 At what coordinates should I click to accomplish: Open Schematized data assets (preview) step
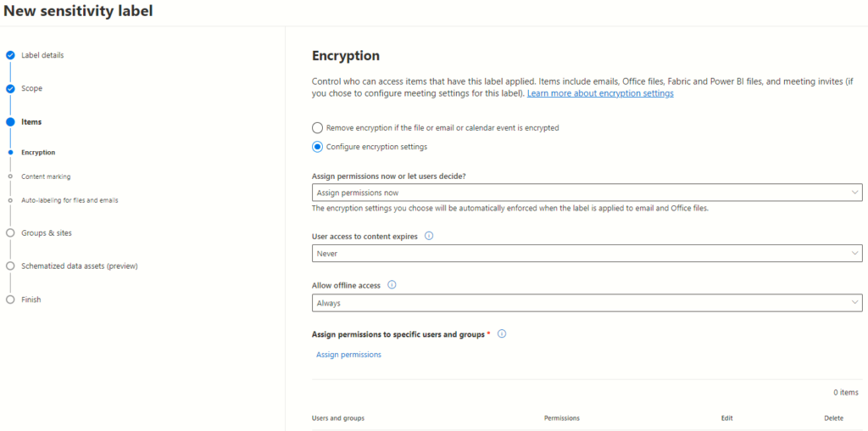click(x=80, y=266)
